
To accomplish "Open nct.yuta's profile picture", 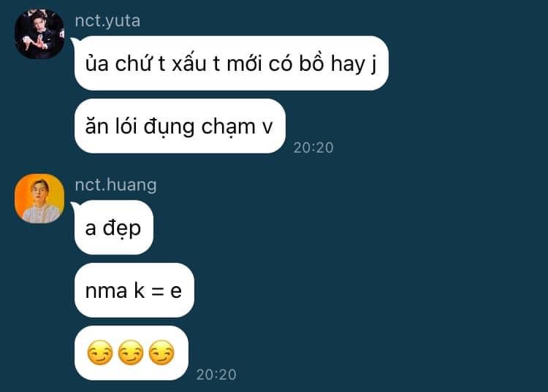I will [x=39, y=34].
